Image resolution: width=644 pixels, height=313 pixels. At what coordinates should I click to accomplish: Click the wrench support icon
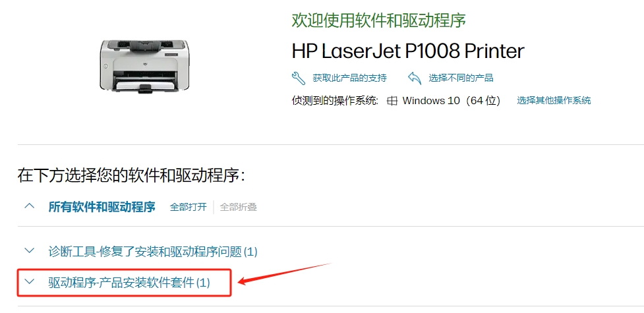click(299, 78)
